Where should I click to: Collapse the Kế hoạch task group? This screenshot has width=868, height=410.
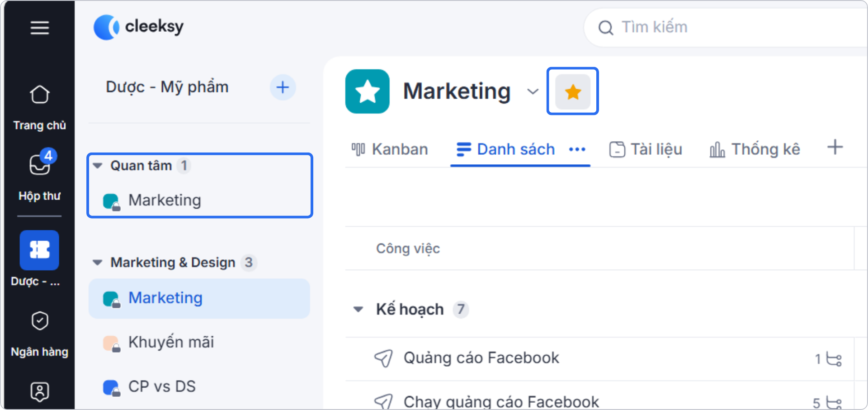tap(359, 310)
